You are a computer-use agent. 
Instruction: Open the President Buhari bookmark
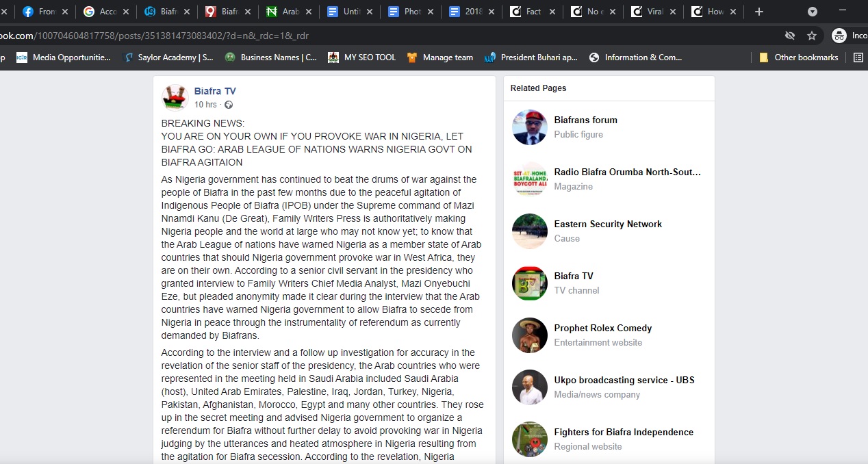(531, 57)
